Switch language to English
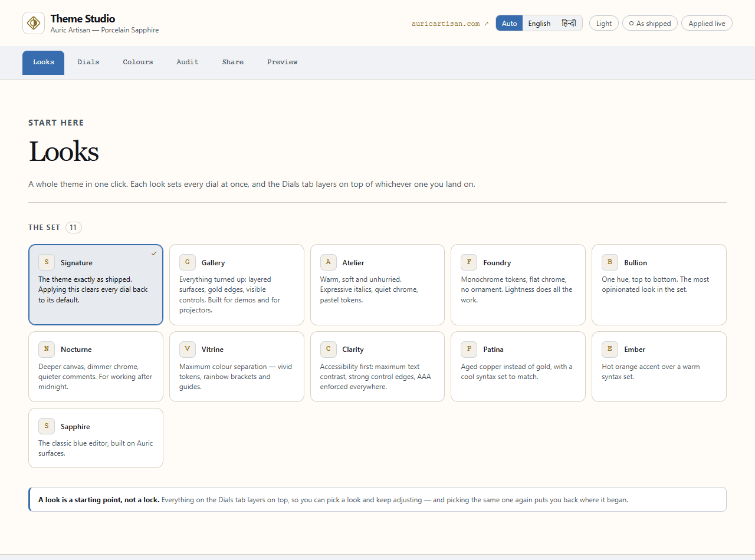Image resolution: width=755 pixels, height=560 pixels. click(539, 24)
